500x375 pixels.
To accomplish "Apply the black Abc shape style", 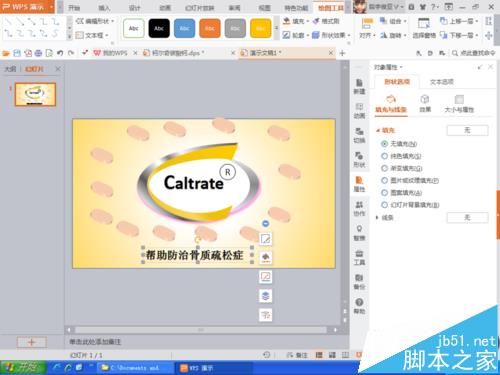I will (x=159, y=28).
